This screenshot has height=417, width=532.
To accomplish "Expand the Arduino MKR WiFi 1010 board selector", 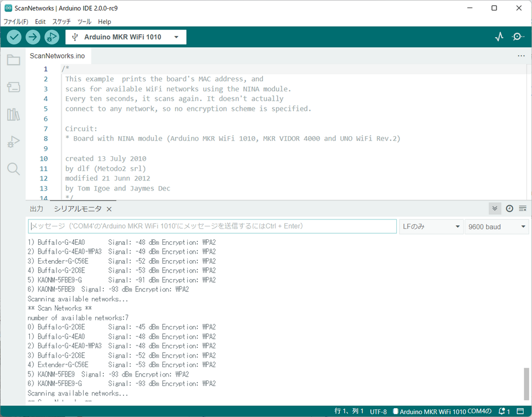I will [x=126, y=37].
